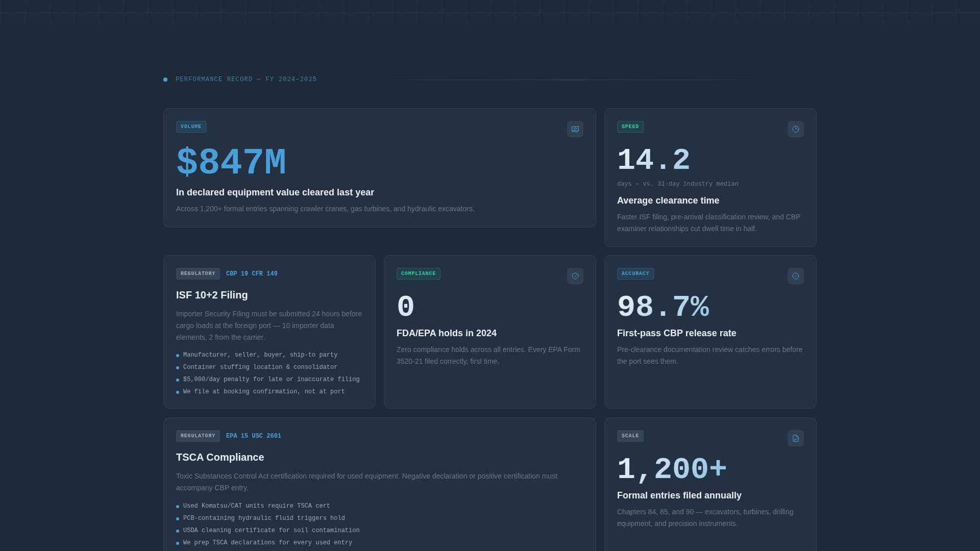The image size is (980, 551).
Task: Click the banknote icon on the Volume card
Action: coord(575,129)
